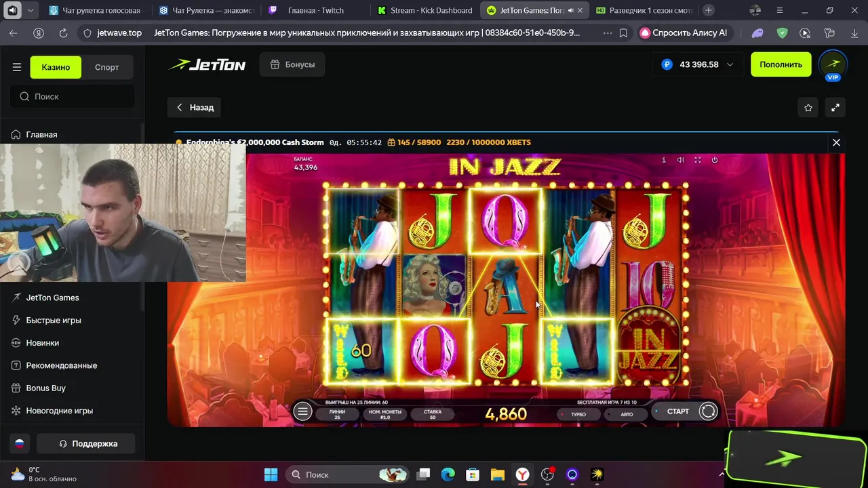Close the Endorphina tournament banner
This screenshot has height=488, width=868.
[x=836, y=142]
